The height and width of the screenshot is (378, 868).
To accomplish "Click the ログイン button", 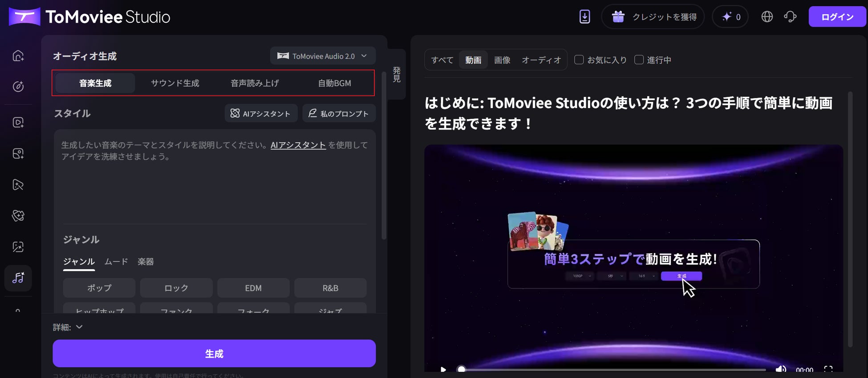I will tap(837, 17).
